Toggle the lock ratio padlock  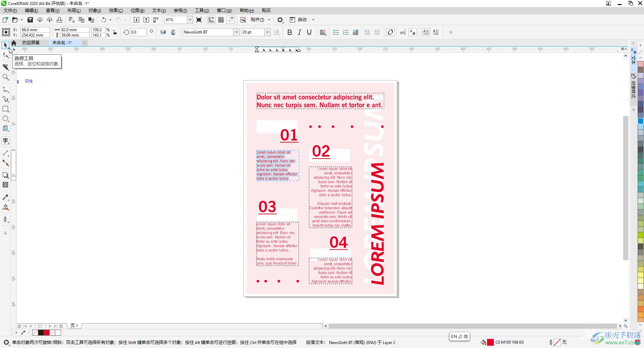coord(115,32)
